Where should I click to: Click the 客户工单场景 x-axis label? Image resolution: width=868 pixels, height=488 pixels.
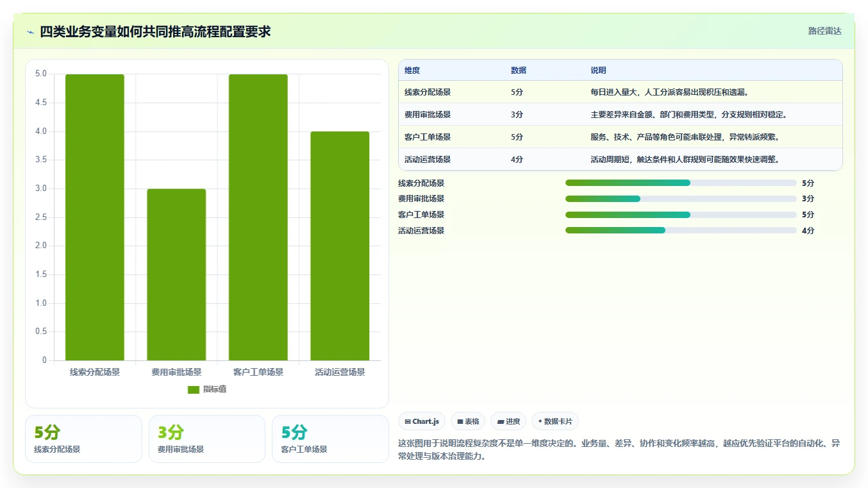[x=258, y=372]
